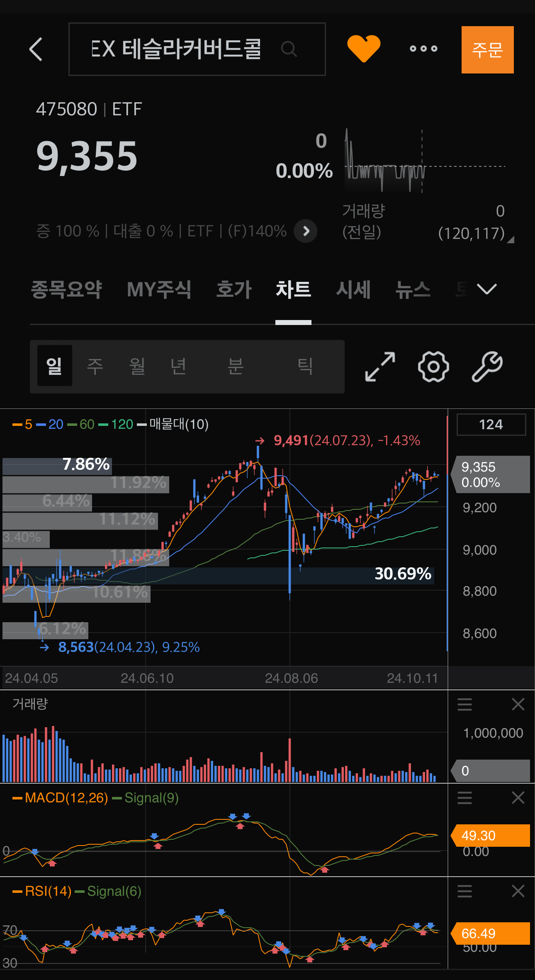Switch to the 종목요약 tab
Image resolution: width=535 pixels, height=980 pixels.
click(66, 289)
